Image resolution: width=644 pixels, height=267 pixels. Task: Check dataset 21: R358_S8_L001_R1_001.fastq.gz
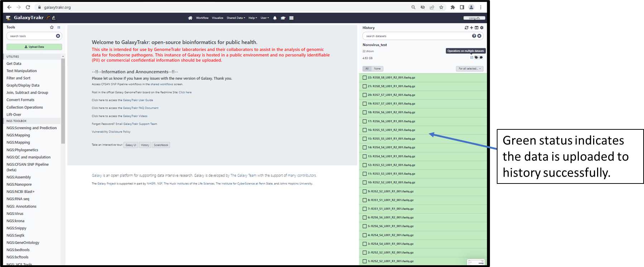(x=365, y=86)
